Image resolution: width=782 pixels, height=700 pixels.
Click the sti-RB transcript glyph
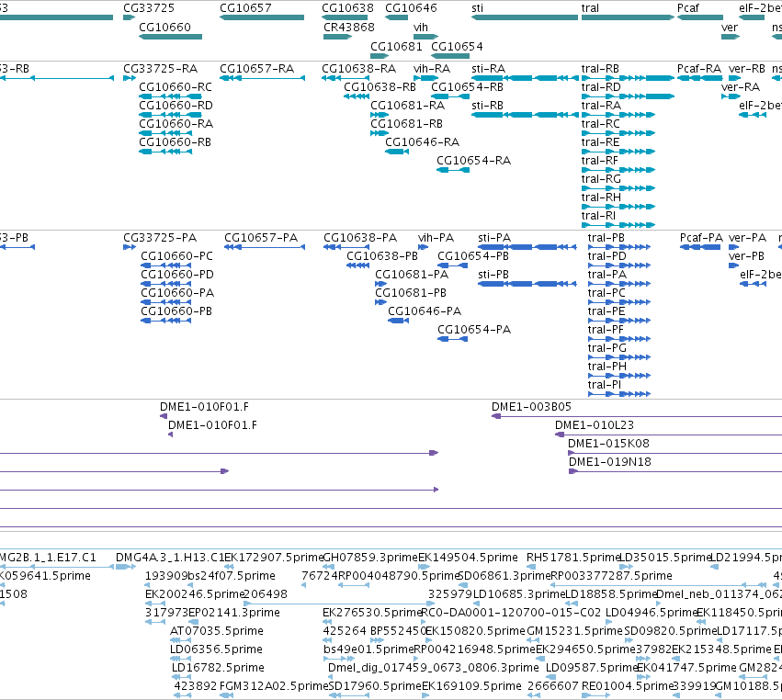pyautogui.click(x=525, y=115)
